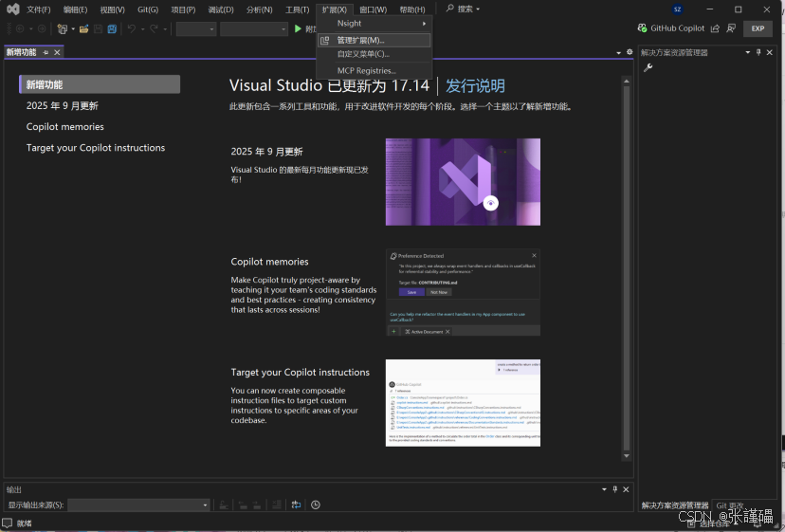Close the Solution Explorer panel

[x=770, y=52]
